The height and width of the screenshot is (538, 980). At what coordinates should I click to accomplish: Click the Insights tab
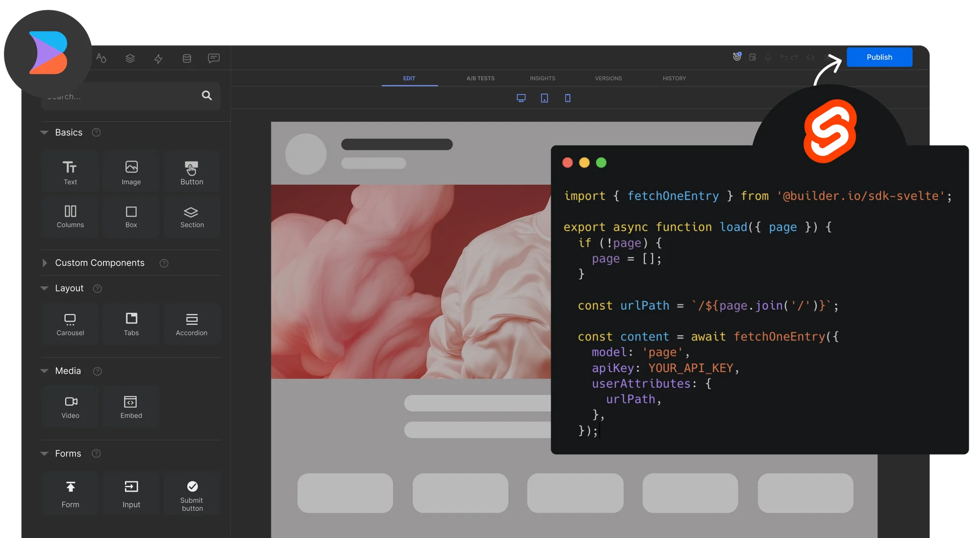click(x=541, y=78)
